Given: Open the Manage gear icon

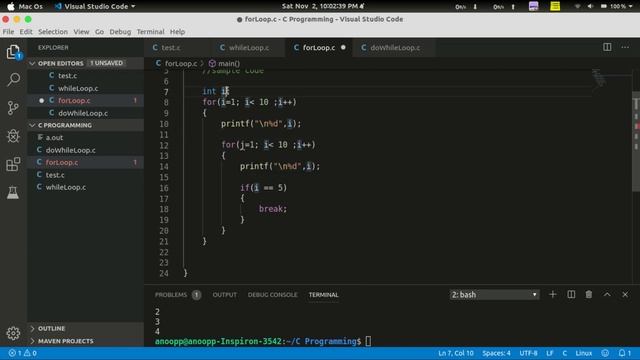Looking at the screenshot, I should point(13,333).
